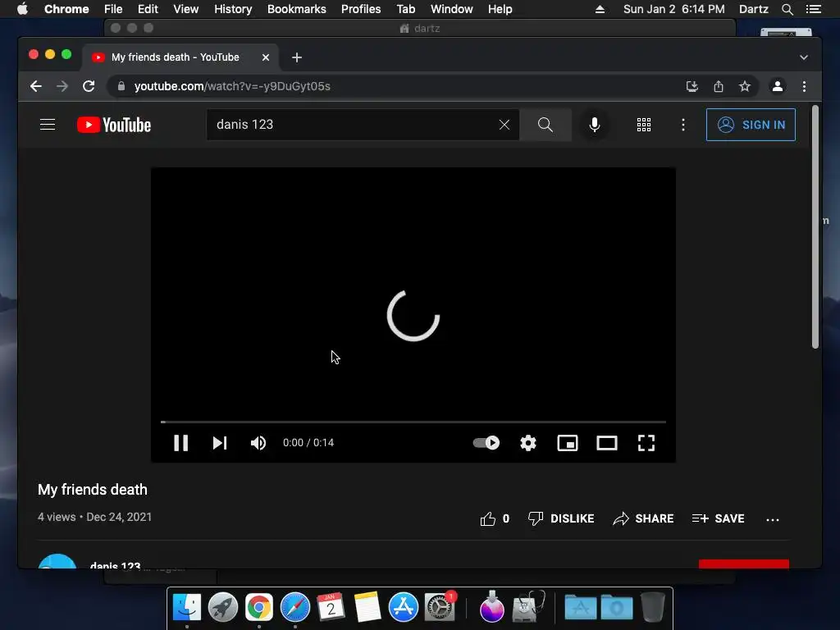The width and height of the screenshot is (840, 630).
Task: Skip to the next video
Action: [220, 443]
